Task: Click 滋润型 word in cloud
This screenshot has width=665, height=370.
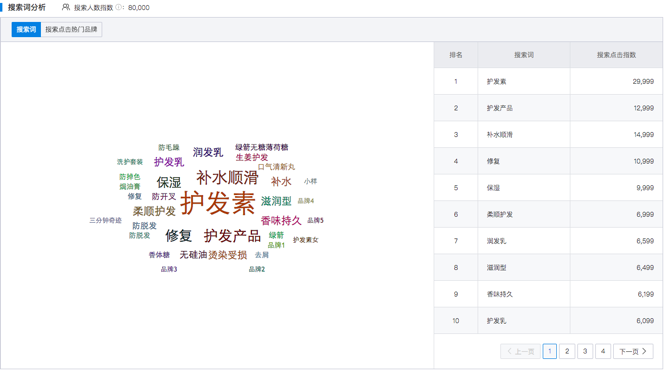Action: pyautogui.click(x=276, y=201)
